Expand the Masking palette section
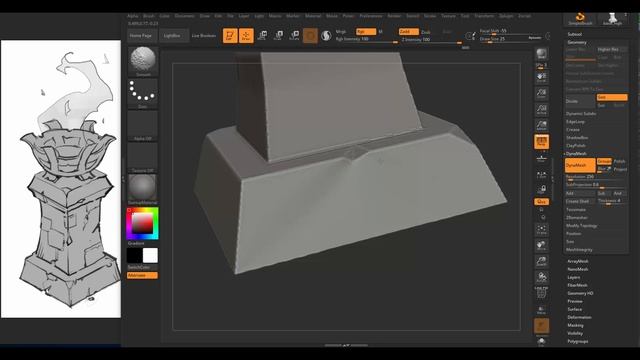Screen dimensions: 640x360 (x=576, y=325)
